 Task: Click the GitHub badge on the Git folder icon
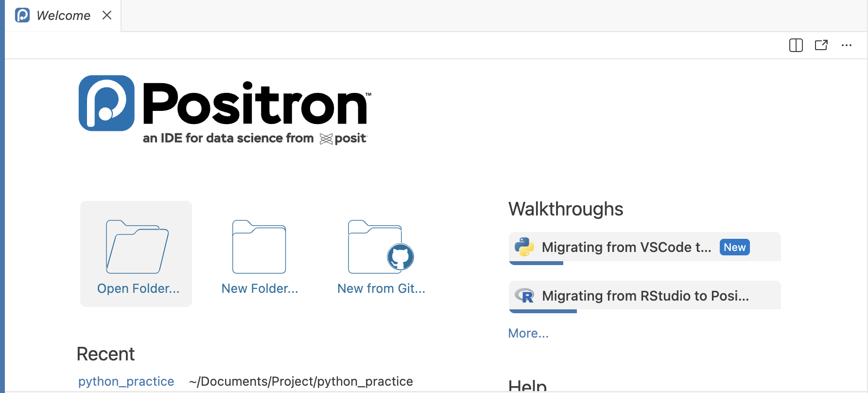400,257
